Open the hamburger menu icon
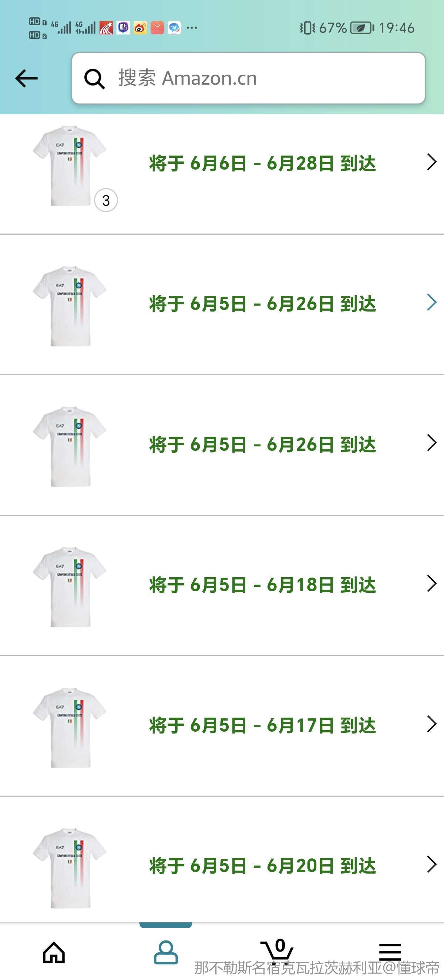444x980 pixels. (390, 952)
